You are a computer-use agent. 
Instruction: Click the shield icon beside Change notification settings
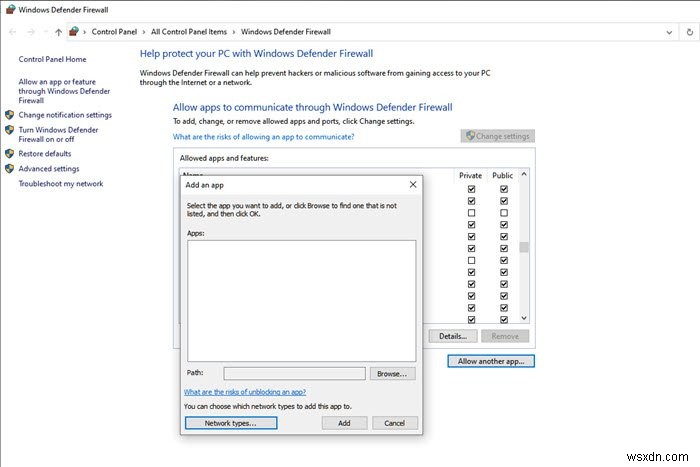tap(9, 115)
